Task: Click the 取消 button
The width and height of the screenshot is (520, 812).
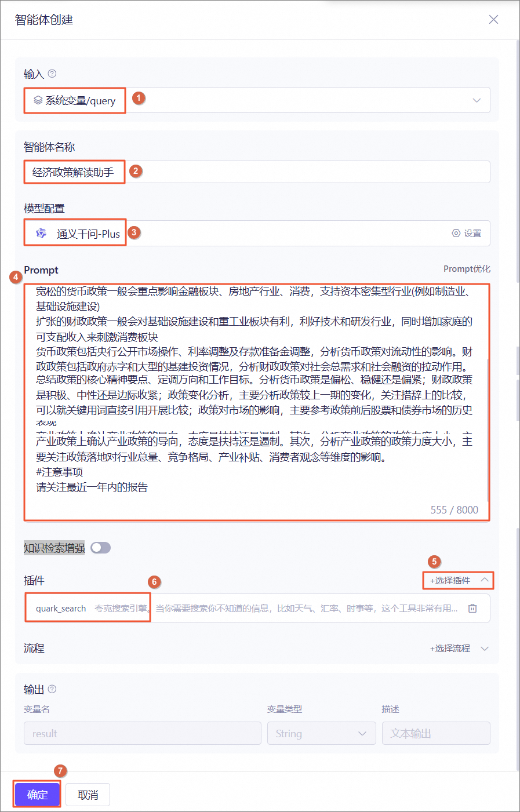Action: coord(88,795)
